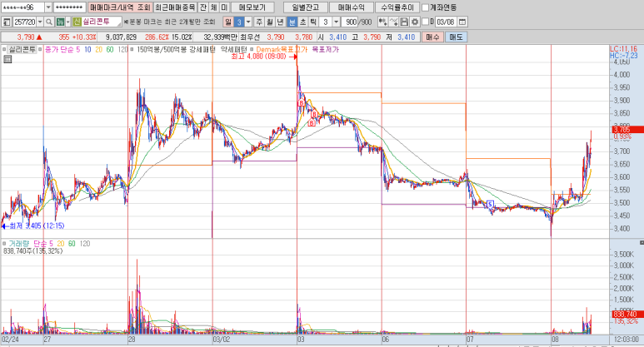Toggle the 월 monthly period button
Screen dimensions: 644x347
point(270,22)
